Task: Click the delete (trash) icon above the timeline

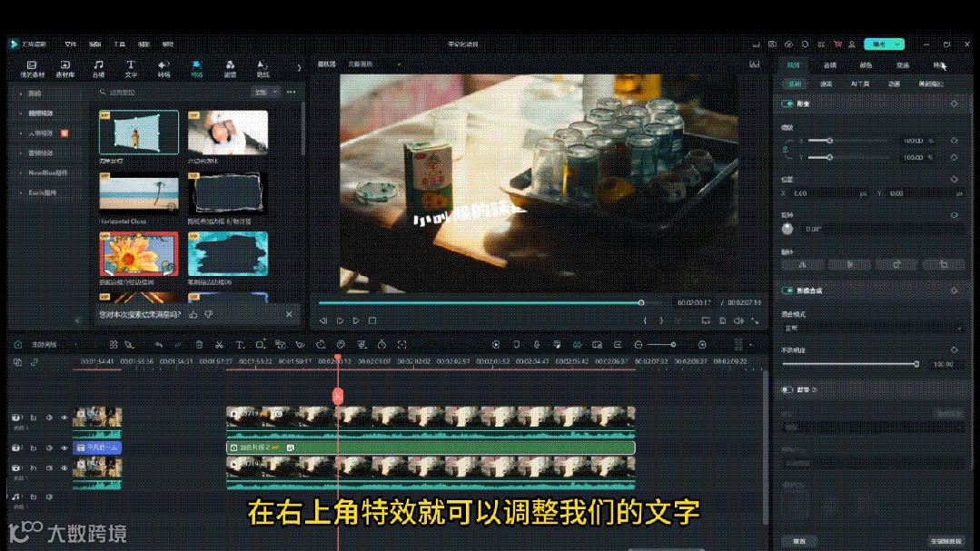Action: tap(201, 344)
